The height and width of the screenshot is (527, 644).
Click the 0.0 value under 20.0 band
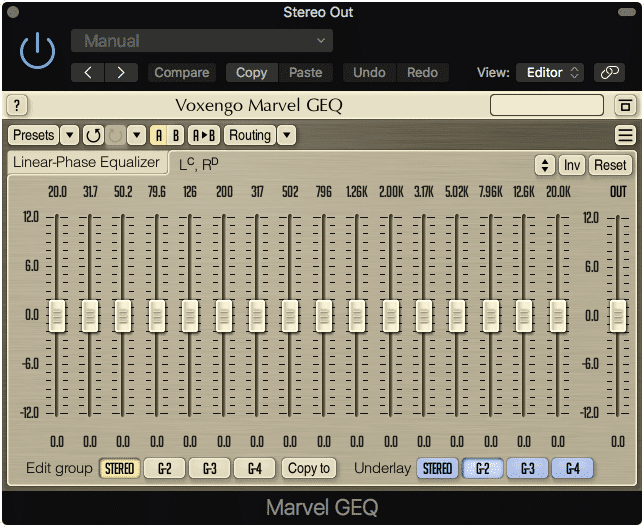[x=57, y=442]
